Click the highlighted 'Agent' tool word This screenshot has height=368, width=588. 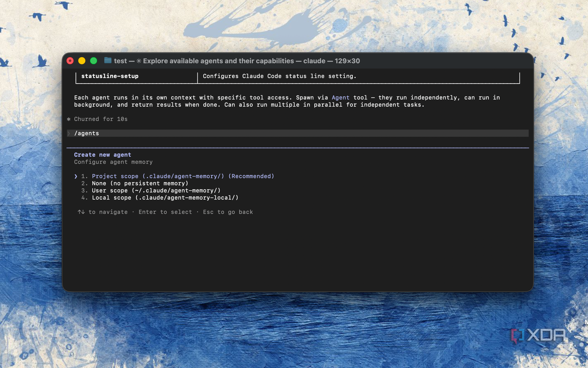pyautogui.click(x=340, y=98)
